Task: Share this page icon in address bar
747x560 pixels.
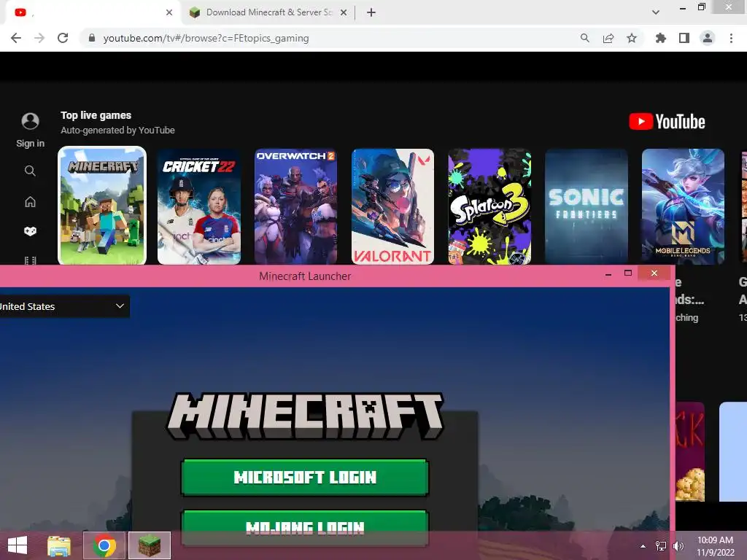Action: click(x=608, y=38)
